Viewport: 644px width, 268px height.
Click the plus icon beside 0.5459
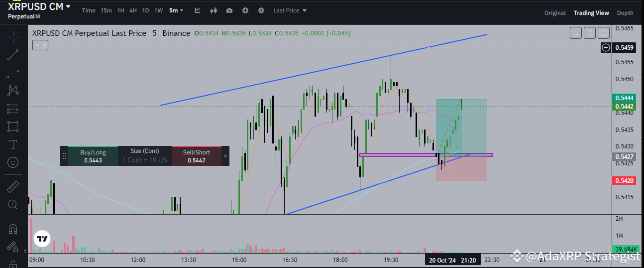(606, 48)
